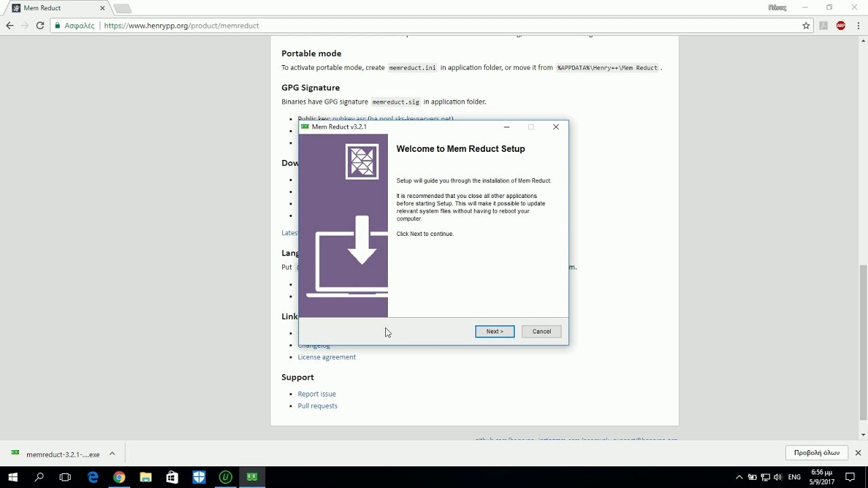Open the green uTorrent taskbar icon
Screen dimensions: 868x488
[x=225, y=477]
